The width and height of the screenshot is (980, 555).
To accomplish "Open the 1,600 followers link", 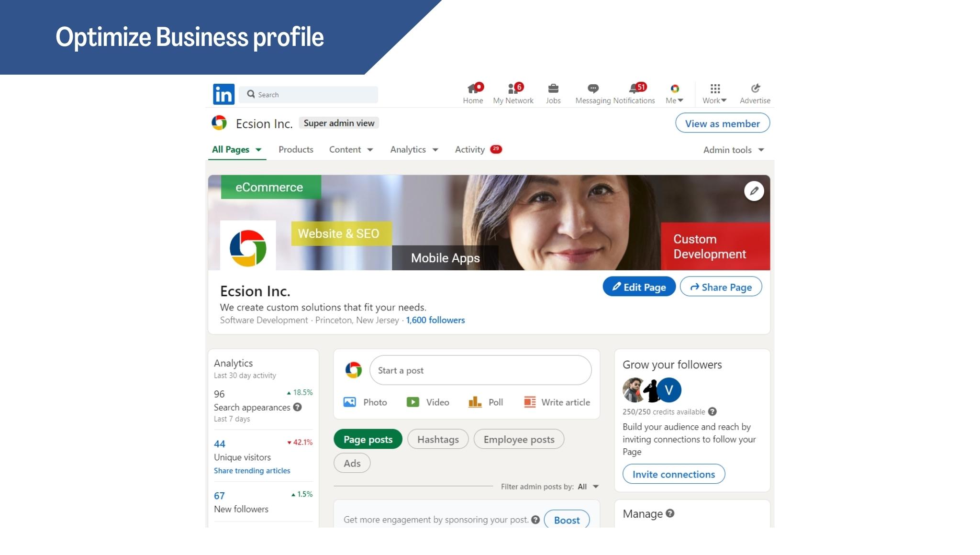I will tap(435, 320).
